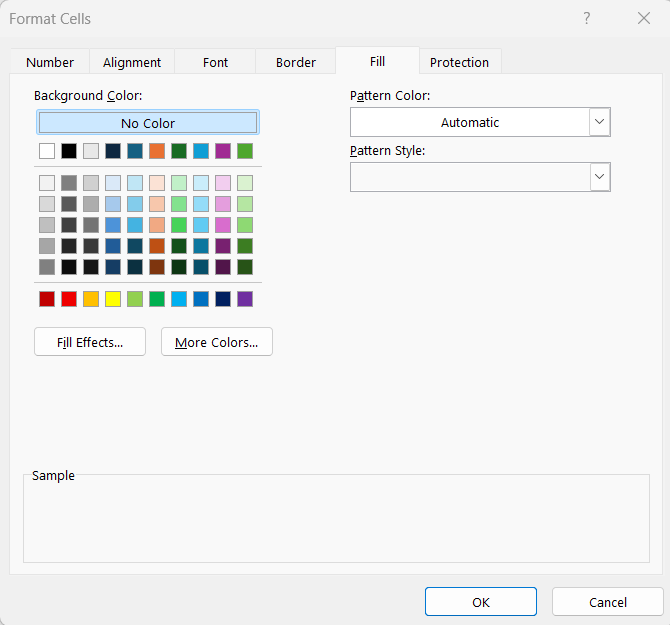This screenshot has width=670, height=625.
Task: Confirm with the OK button
Action: tap(481, 602)
